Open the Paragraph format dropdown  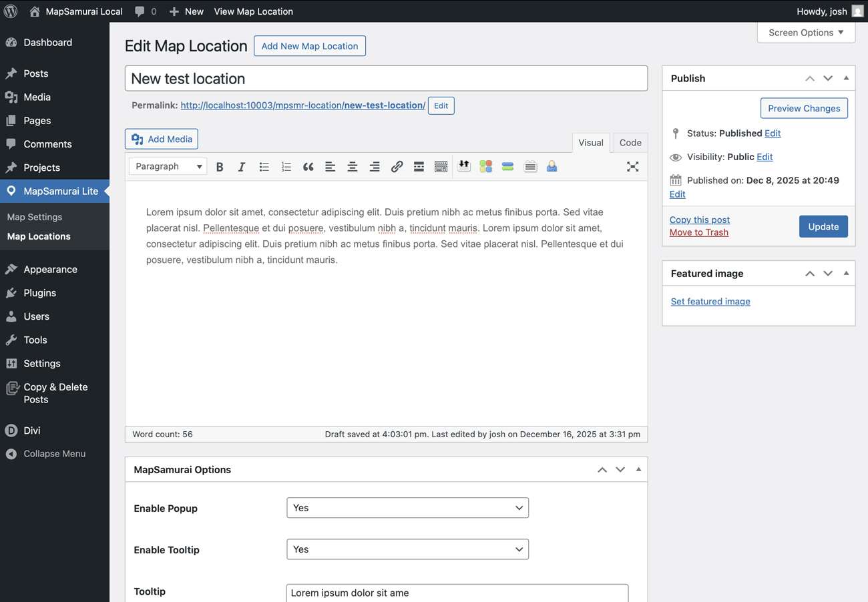pos(168,167)
